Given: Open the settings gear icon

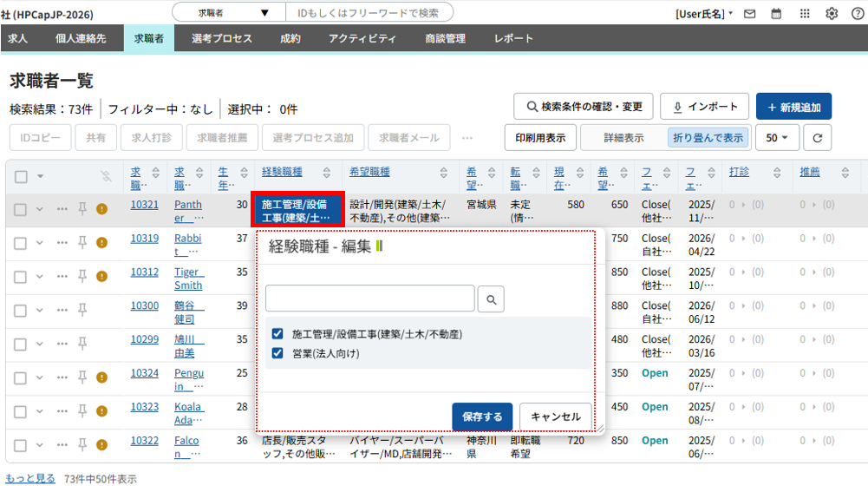Looking at the screenshot, I should point(832,13).
